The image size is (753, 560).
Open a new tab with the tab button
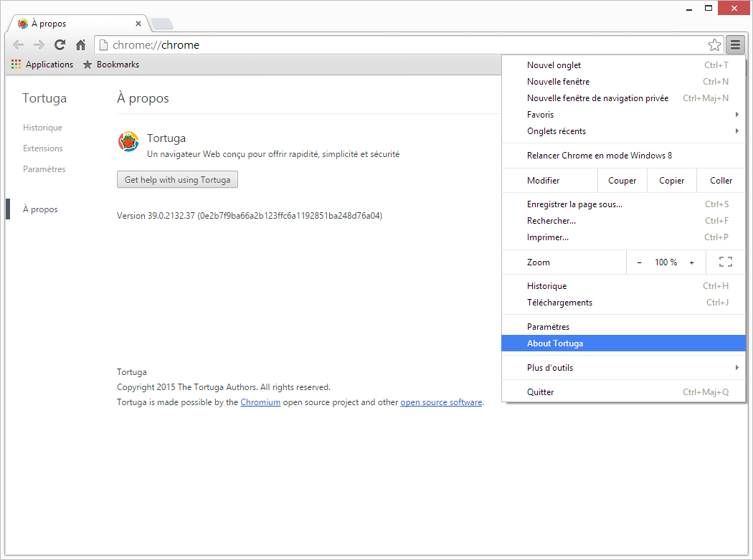tap(161, 24)
